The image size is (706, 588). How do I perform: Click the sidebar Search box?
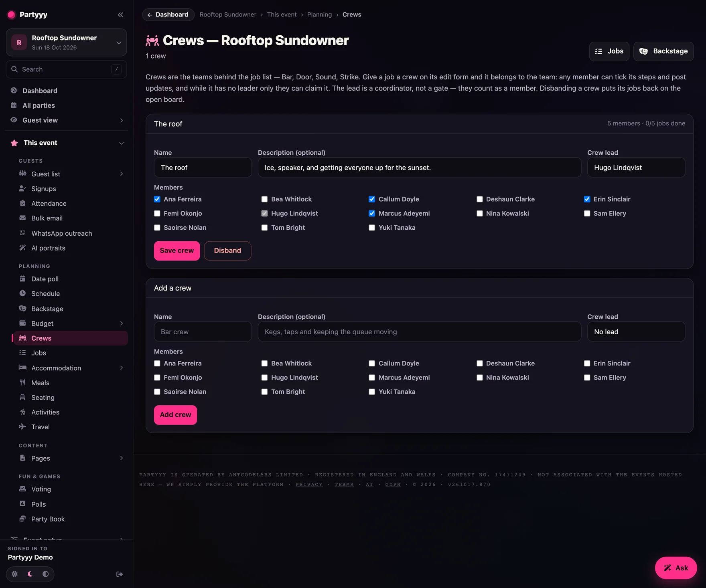tap(66, 69)
